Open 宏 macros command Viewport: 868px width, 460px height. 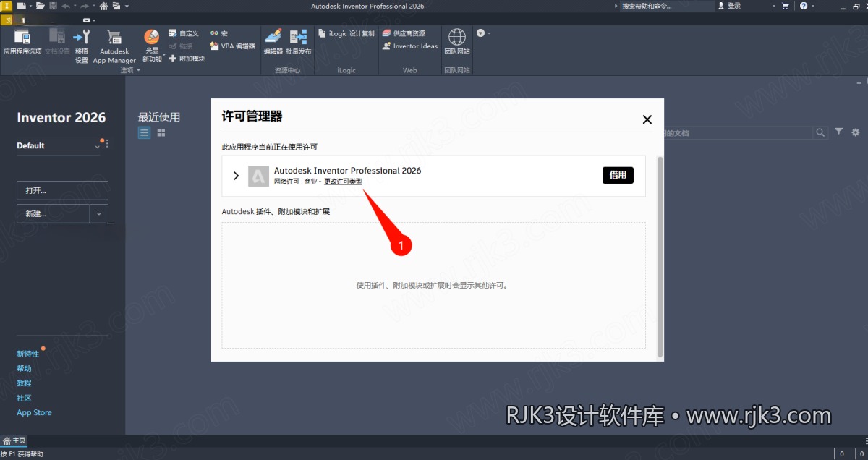pos(219,33)
